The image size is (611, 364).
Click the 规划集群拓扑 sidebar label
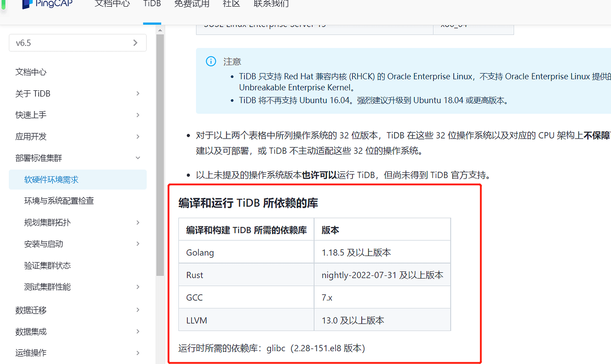point(47,222)
